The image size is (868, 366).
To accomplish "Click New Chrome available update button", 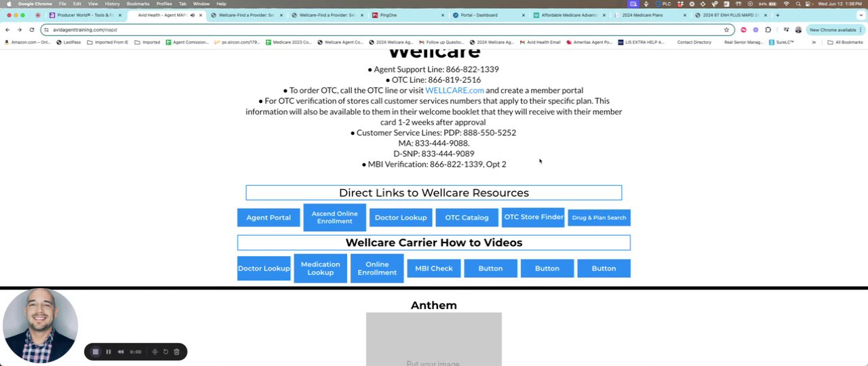I will [x=835, y=30].
